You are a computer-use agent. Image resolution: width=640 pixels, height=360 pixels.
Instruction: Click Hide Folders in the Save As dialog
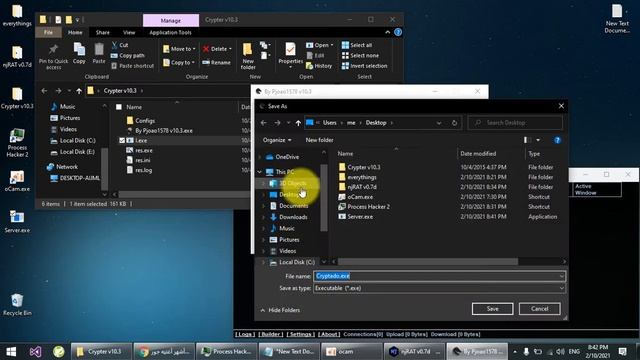[x=280, y=310]
